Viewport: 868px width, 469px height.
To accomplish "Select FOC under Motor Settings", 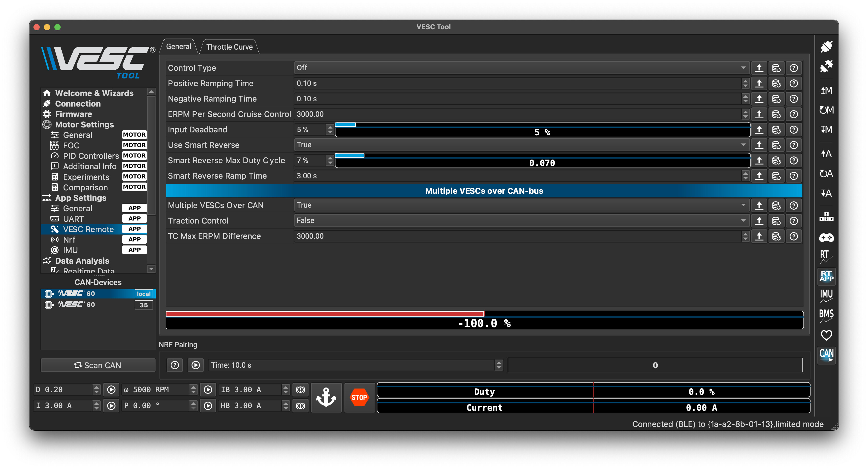I will (x=71, y=145).
